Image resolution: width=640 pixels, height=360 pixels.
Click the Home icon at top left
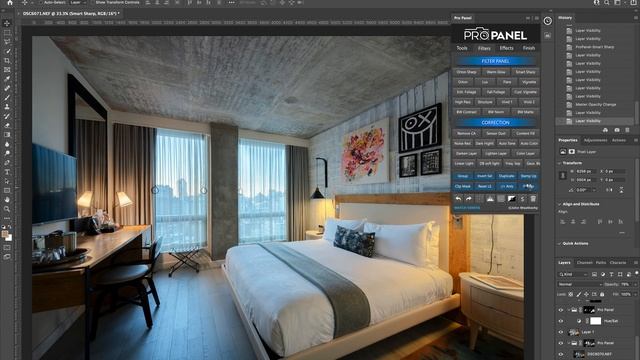[10, 2]
